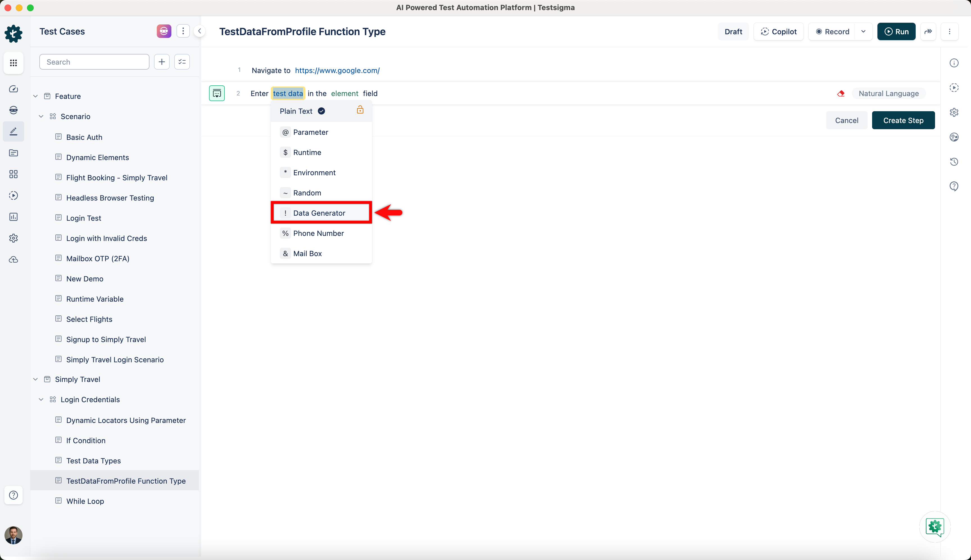Open step settings gear in right panel
Image resolution: width=971 pixels, height=560 pixels.
click(954, 112)
